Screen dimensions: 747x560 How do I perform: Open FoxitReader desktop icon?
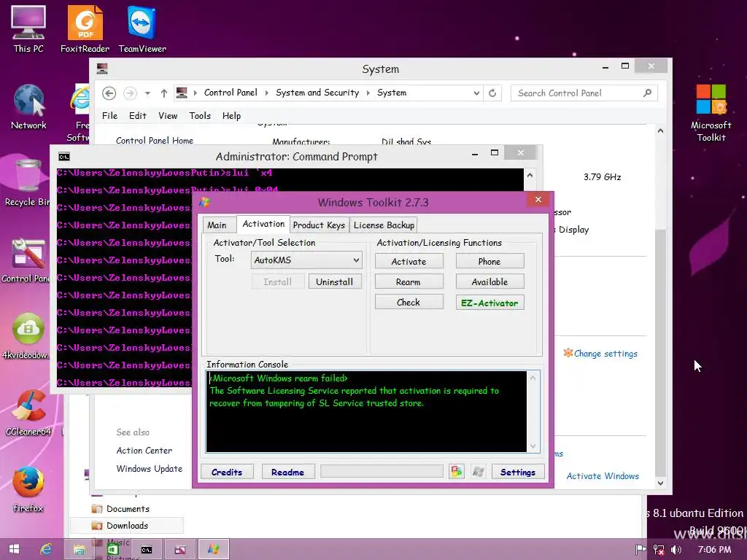pos(85,28)
